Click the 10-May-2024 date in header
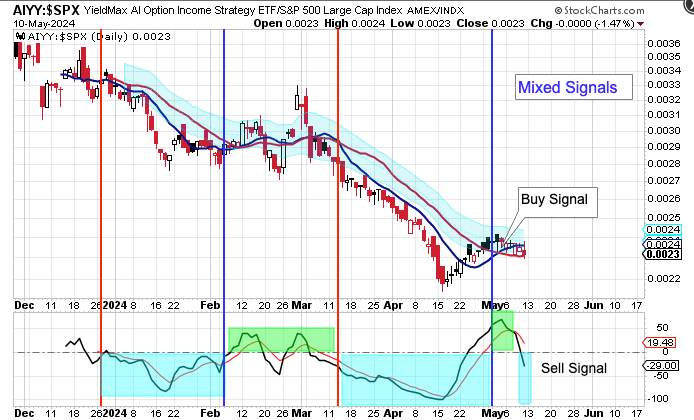Screen dimensions: 694x420 37,22
